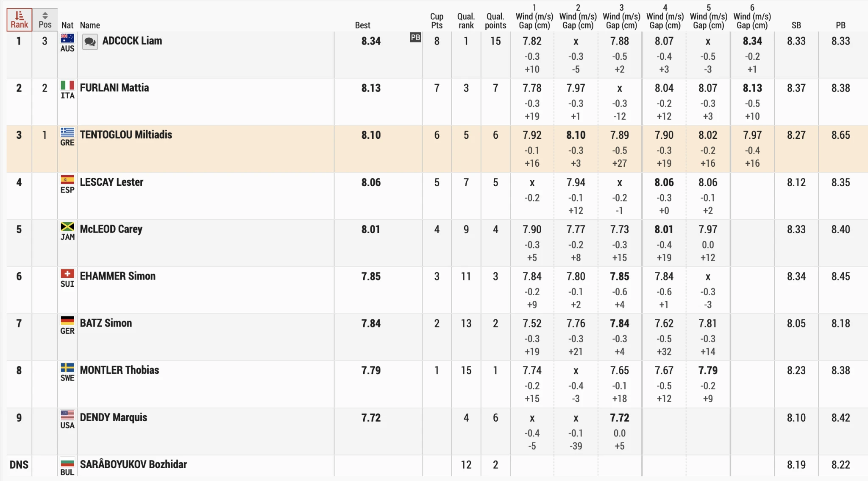This screenshot has width=868, height=481.
Task: Click the Switzerland flag icon
Action: click(67, 274)
